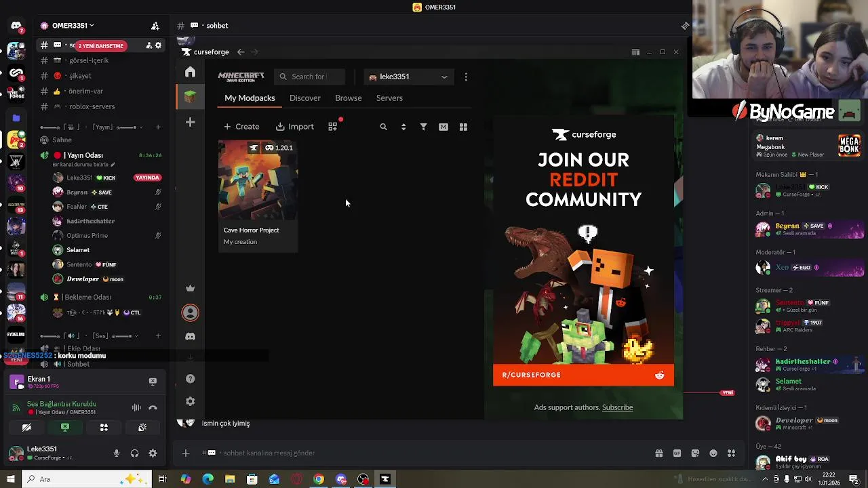The width and height of the screenshot is (868, 488).
Task: Click the R/CURSEFORGE Reddit banner
Action: point(583,375)
